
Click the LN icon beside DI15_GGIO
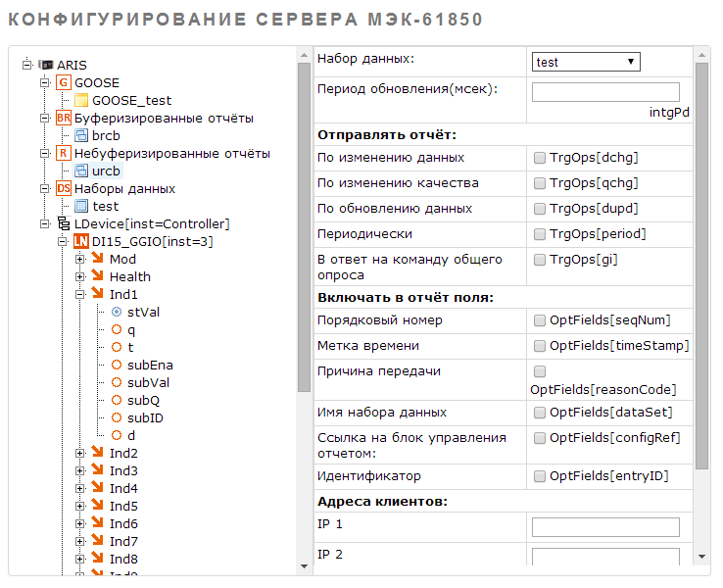click(x=81, y=241)
